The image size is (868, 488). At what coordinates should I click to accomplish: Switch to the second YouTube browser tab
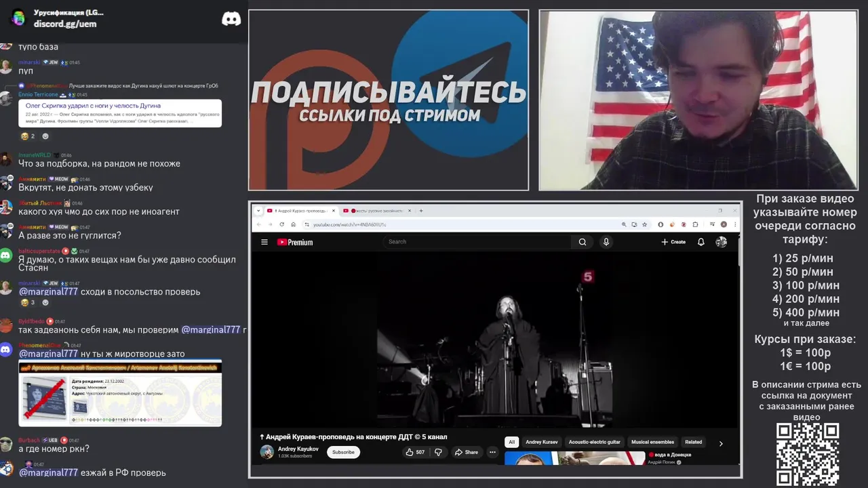pos(376,211)
